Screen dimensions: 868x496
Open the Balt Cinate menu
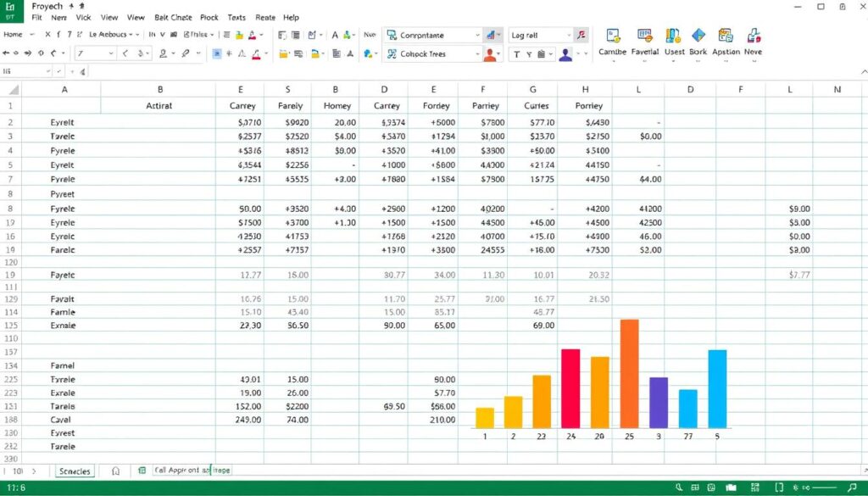pyautogui.click(x=173, y=18)
